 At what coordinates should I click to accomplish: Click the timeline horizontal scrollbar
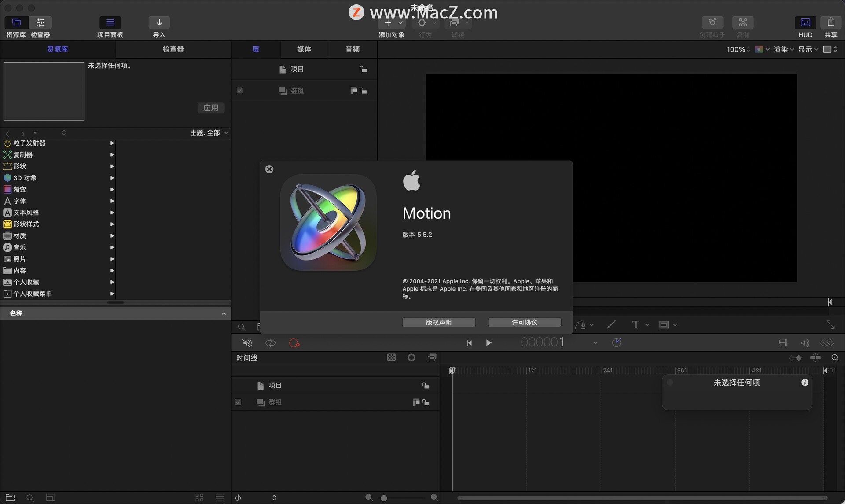click(x=643, y=498)
